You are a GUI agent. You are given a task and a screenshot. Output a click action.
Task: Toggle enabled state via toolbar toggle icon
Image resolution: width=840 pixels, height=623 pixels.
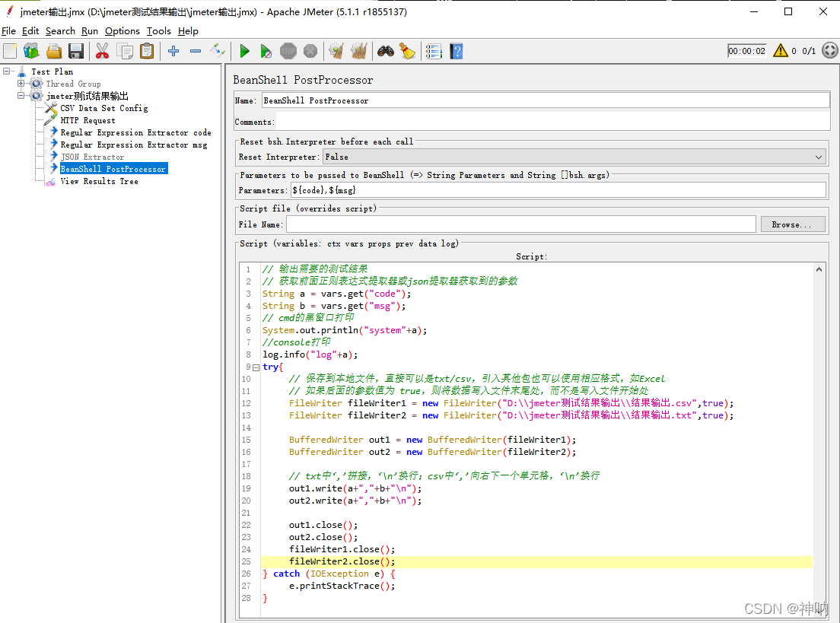tap(218, 51)
